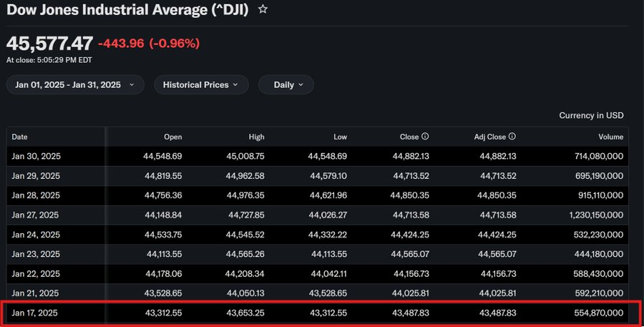Click the 44,148.84 open value
The width and height of the screenshot is (644, 327).
click(163, 215)
